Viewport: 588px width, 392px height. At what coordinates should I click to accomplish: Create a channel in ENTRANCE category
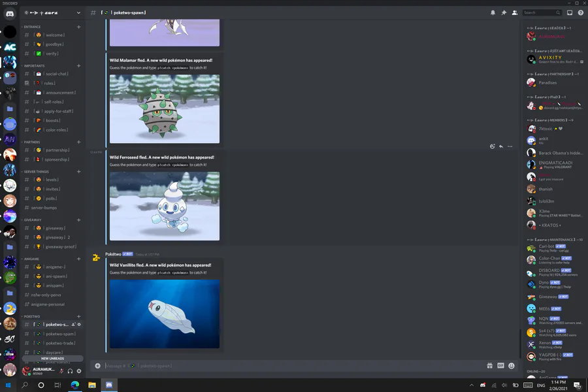[79, 27]
